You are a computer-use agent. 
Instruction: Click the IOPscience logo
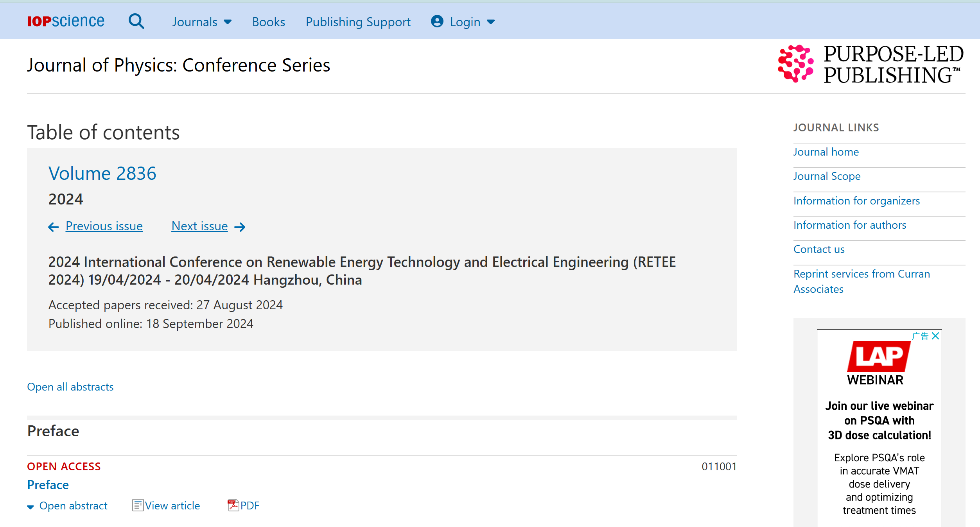click(x=66, y=21)
